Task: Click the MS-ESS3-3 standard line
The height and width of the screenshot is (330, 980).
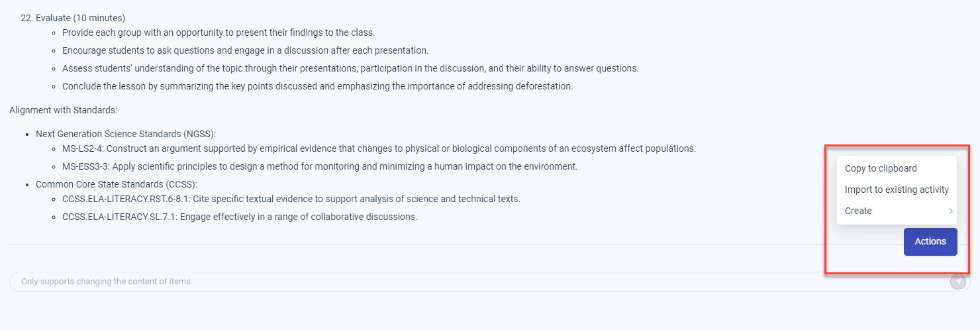Action: point(320,166)
